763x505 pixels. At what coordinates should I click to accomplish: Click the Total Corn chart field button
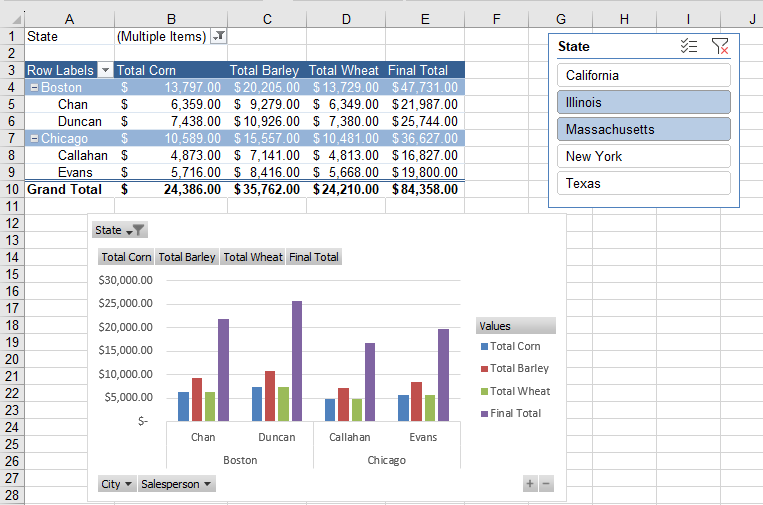[x=126, y=257]
